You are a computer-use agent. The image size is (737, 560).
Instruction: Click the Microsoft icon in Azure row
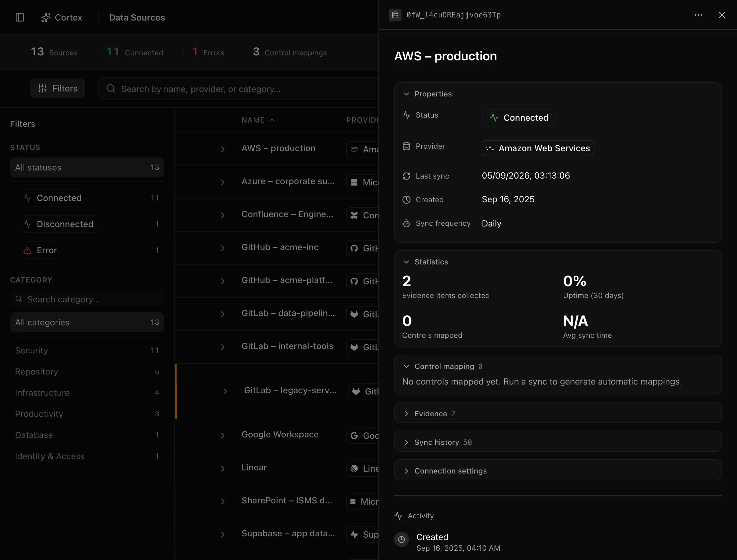354,182
